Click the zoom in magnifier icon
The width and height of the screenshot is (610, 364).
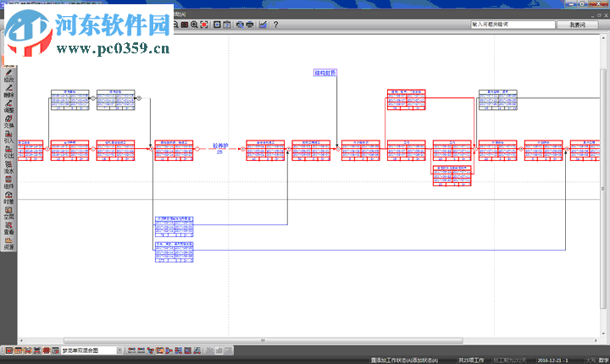pyautogui.click(x=194, y=25)
